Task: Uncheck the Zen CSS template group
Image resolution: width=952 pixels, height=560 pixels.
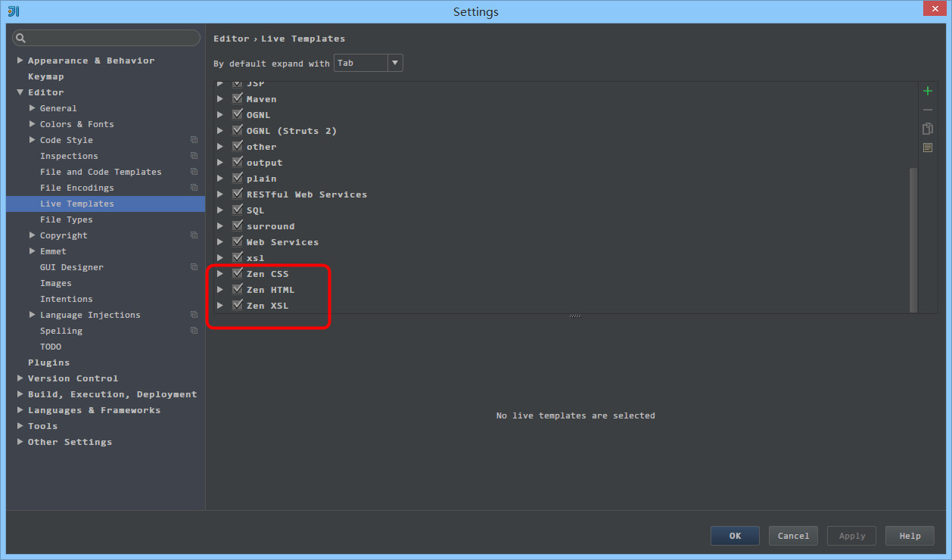Action: point(238,273)
